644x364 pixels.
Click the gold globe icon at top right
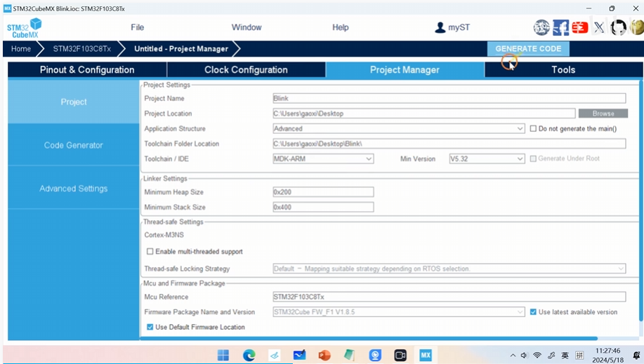(637, 27)
